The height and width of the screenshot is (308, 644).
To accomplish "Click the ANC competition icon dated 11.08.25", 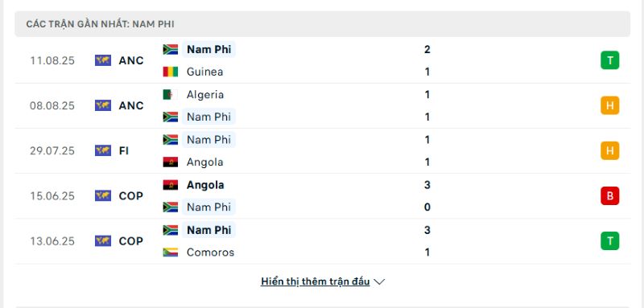I will pyautogui.click(x=103, y=60).
